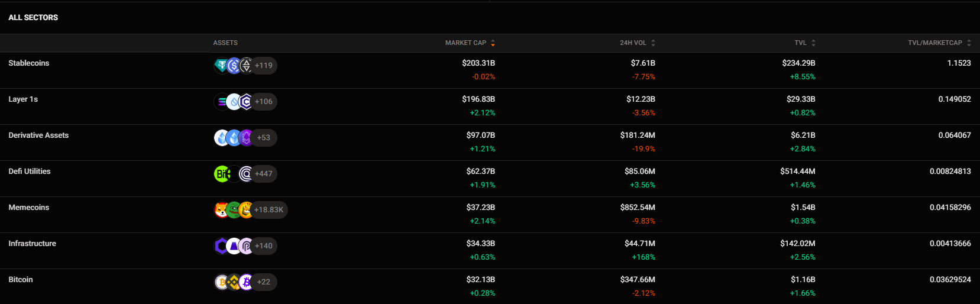Click the +8.55% TVL change
The width and height of the screenshot is (980, 304).
[803, 77]
